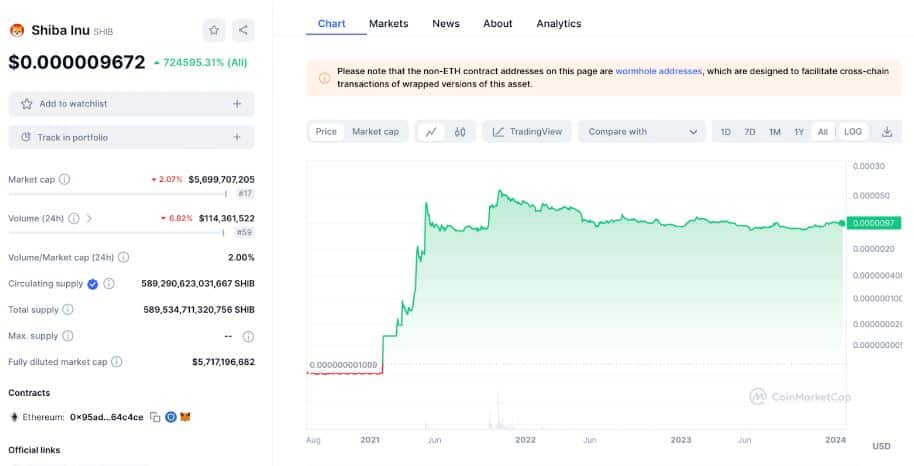Select the 1Y time range
Screen dimensions: 914x466
point(799,132)
